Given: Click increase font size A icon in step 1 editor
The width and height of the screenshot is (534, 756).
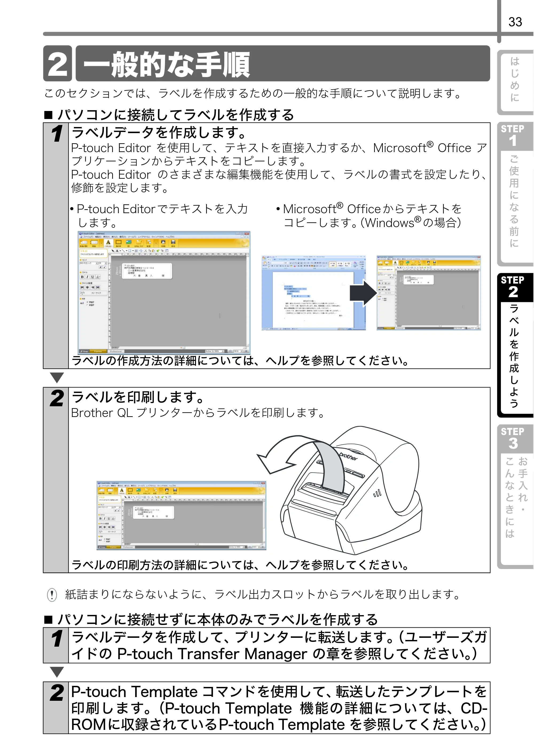Looking at the screenshot, I should tap(101, 267).
